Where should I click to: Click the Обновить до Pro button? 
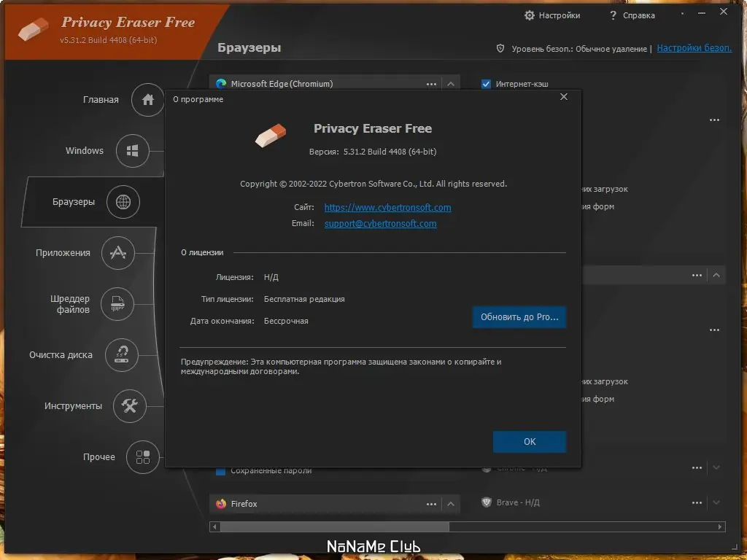point(519,317)
